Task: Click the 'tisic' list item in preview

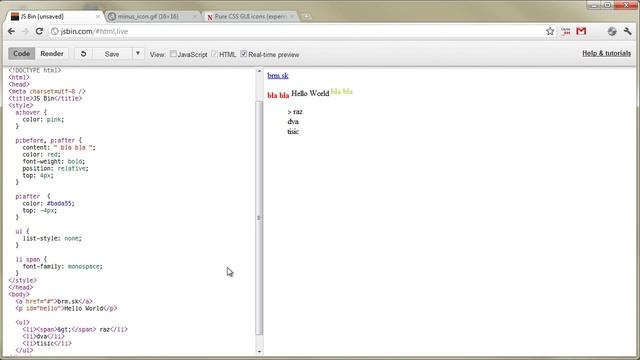Action: click(x=293, y=131)
